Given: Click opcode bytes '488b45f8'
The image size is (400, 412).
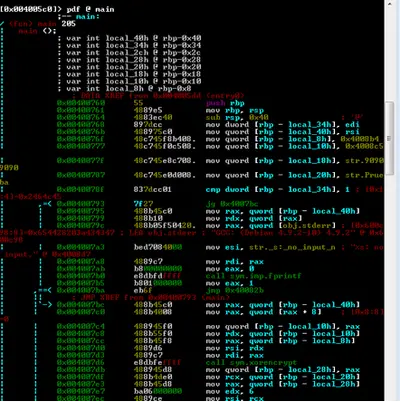Looking at the screenshot, I should [153, 341].
